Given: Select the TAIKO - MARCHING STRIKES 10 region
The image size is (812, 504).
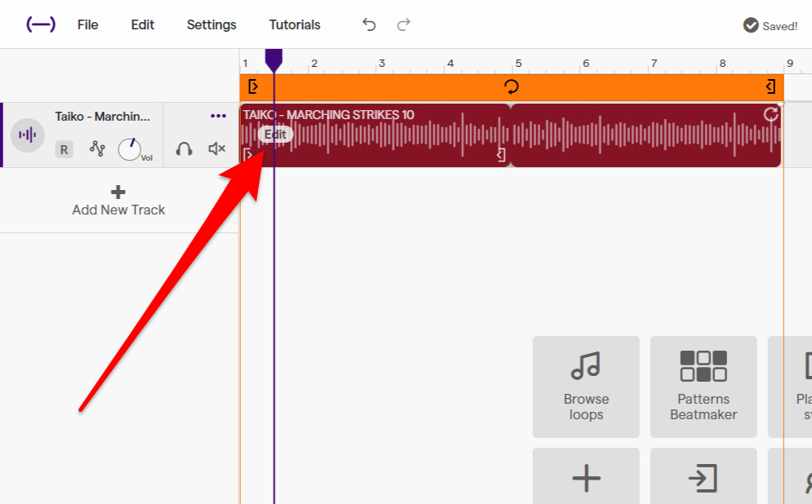Looking at the screenshot, I should point(375,135).
